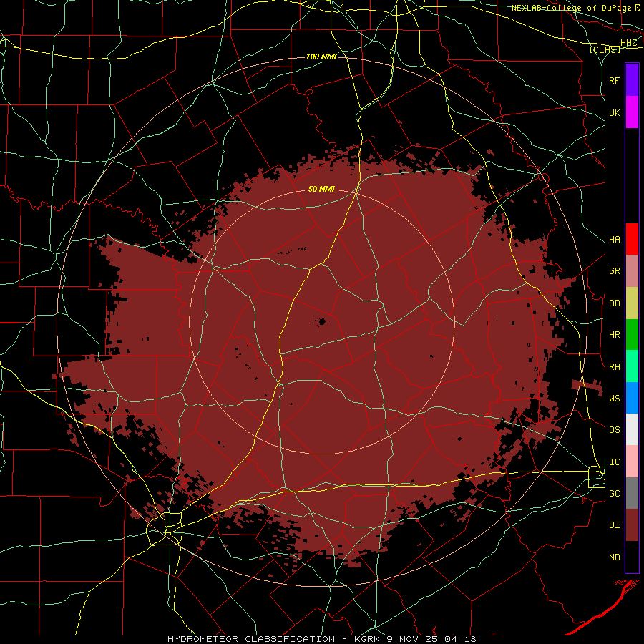This screenshot has width=644, height=644.
Task: Click the WS blue legend swatch
Action: point(632,398)
